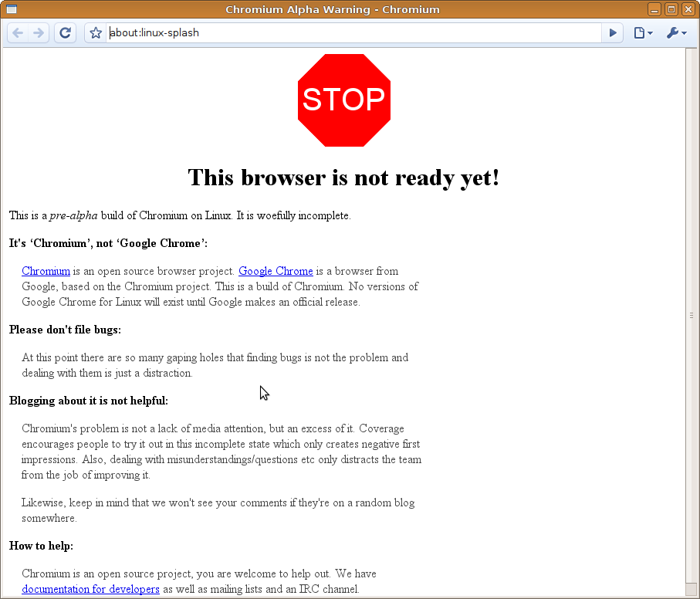This screenshot has height=599, width=700.
Task: Bookmark this page with the star icon
Action: (x=96, y=33)
